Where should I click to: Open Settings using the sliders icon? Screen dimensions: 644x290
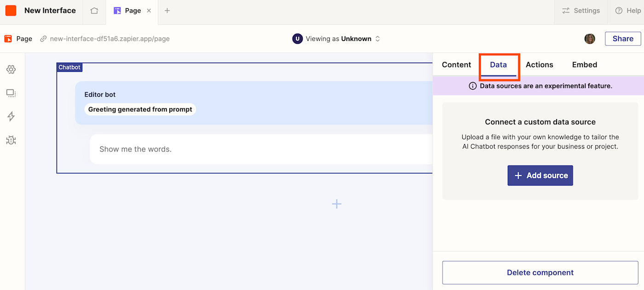pos(566,10)
